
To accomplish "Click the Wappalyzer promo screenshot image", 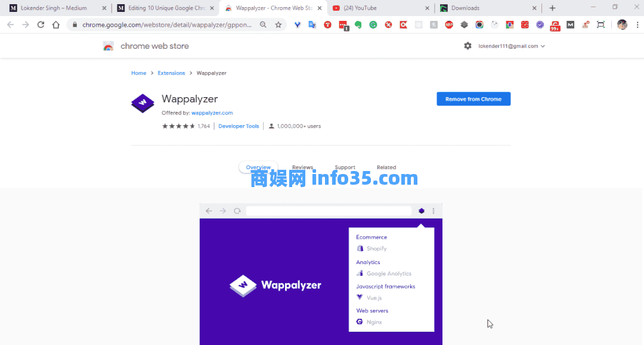I will (x=321, y=274).
